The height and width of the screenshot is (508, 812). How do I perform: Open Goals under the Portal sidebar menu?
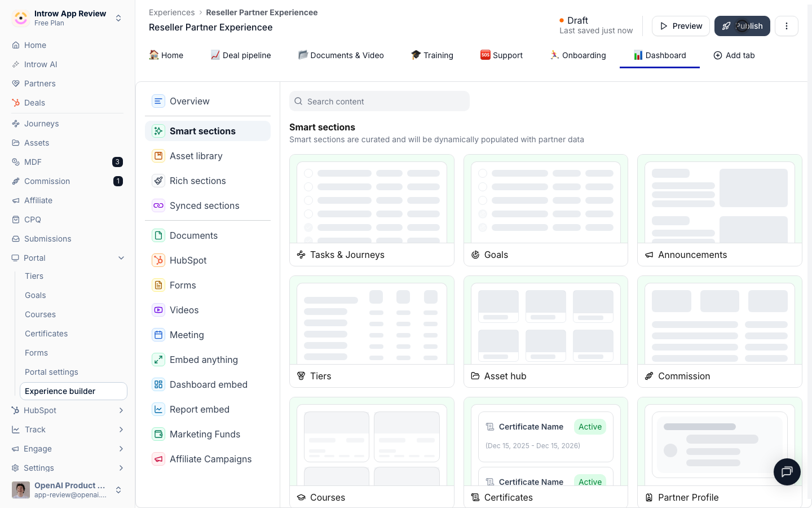pyautogui.click(x=35, y=295)
